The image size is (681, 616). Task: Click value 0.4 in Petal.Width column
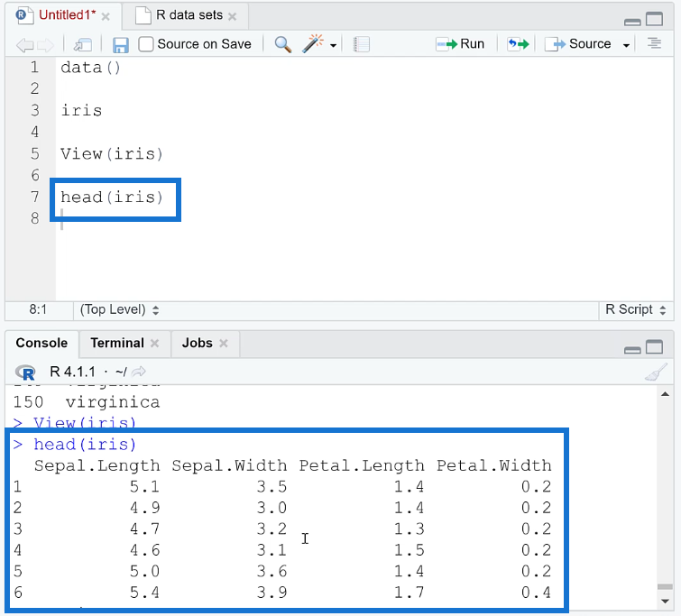click(x=537, y=593)
